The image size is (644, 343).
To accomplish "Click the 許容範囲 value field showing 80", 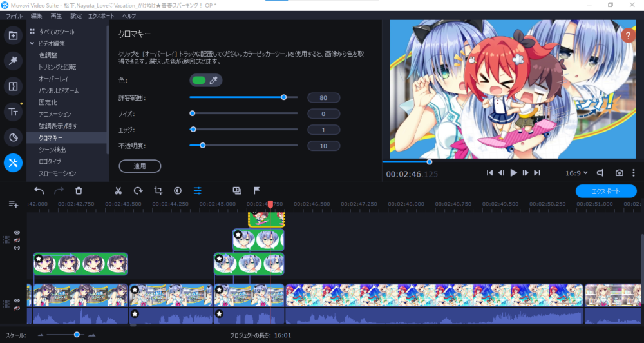I will click(x=324, y=98).
